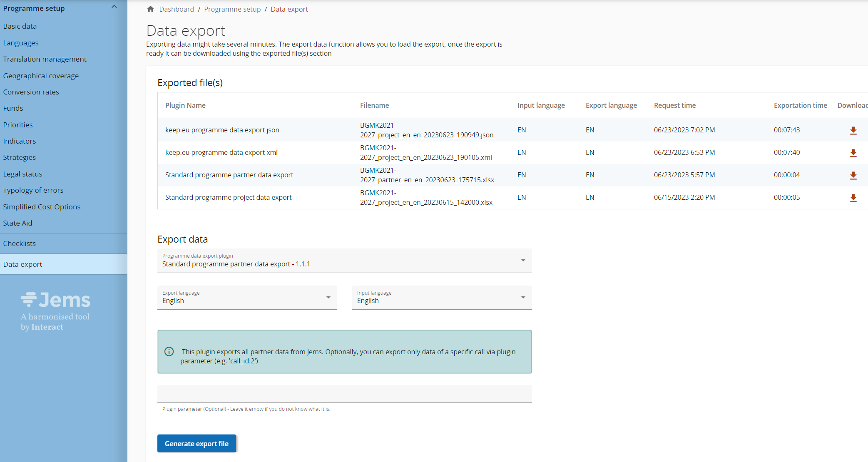Open Geographical coverage in sidebar
Image resolution: width=868 pixels, height=462 pixels.
(x=41, y=76)
